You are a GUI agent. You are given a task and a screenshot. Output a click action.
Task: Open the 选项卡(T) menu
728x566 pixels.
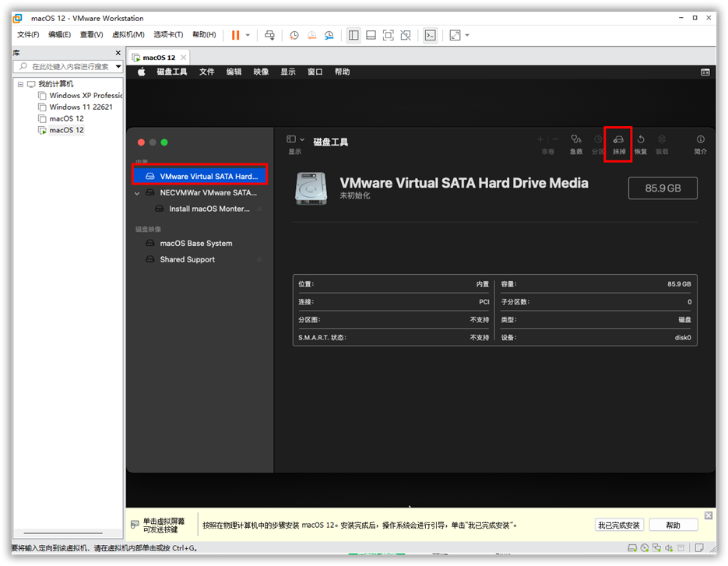tap(168, 35)
